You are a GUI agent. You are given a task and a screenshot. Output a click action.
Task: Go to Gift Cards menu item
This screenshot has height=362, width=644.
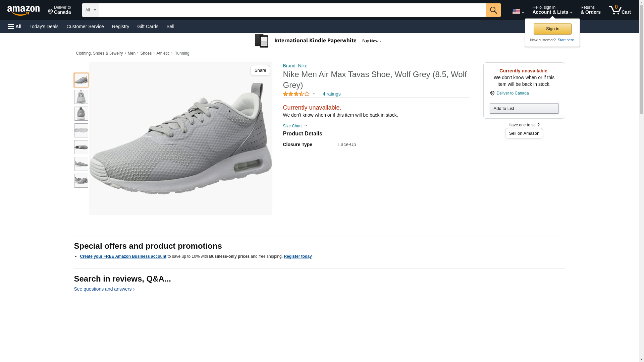[148, 26]
